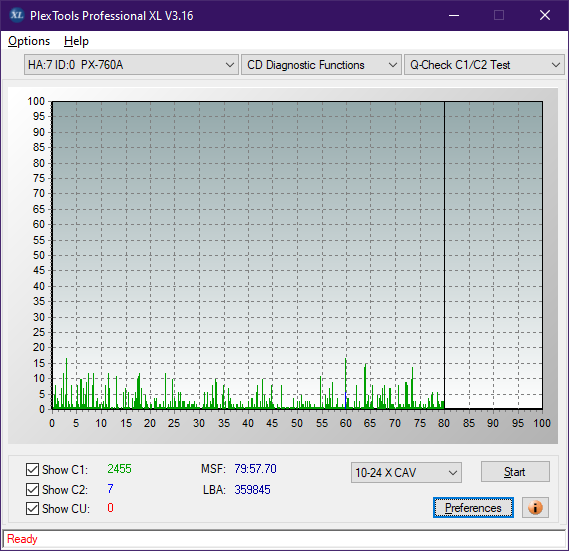Expand the CD Diagnostic Functions dropdown

(x=321, y=65)
